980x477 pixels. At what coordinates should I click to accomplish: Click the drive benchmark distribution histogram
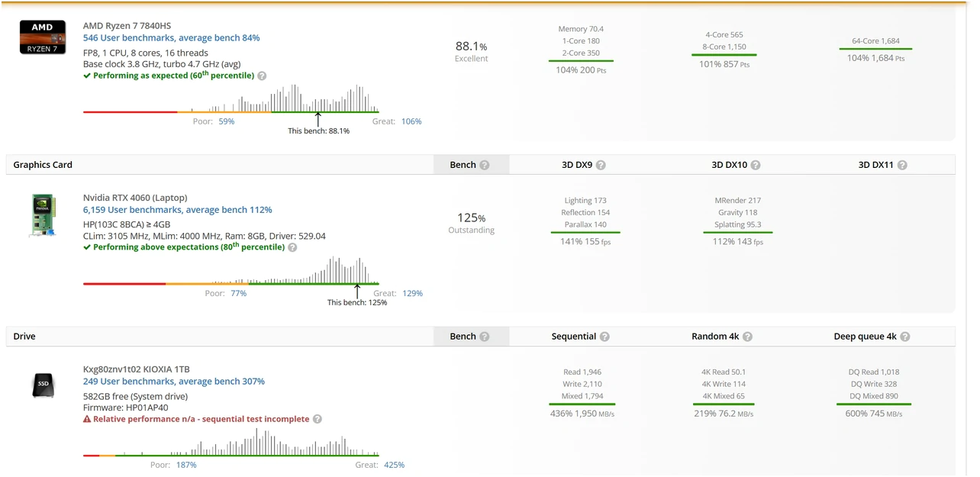click(x=230, y=442)
